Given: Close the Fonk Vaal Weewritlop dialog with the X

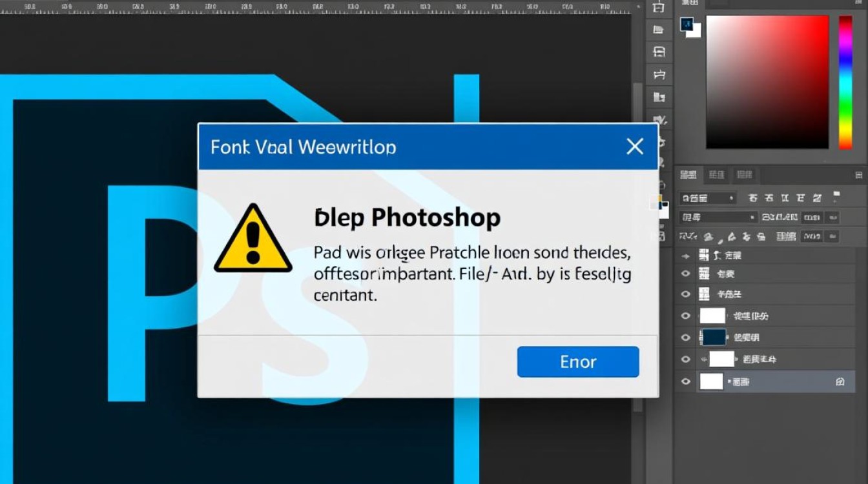Looking at the screenshot, I should coord(635,146).
